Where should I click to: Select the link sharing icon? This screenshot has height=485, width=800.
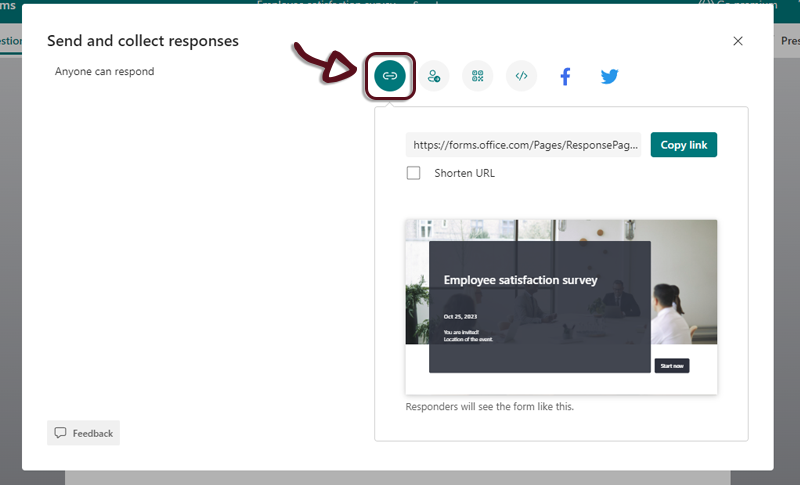(390, 76)
